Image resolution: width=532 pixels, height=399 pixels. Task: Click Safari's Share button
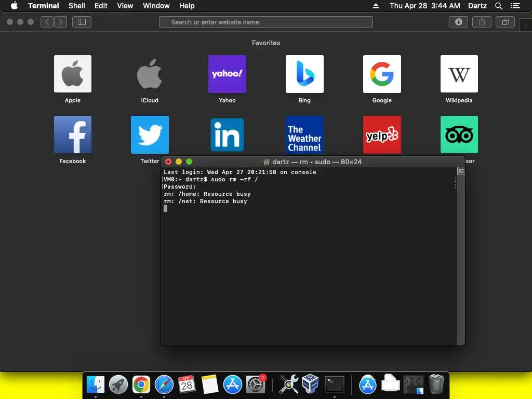tap(482, 22)
